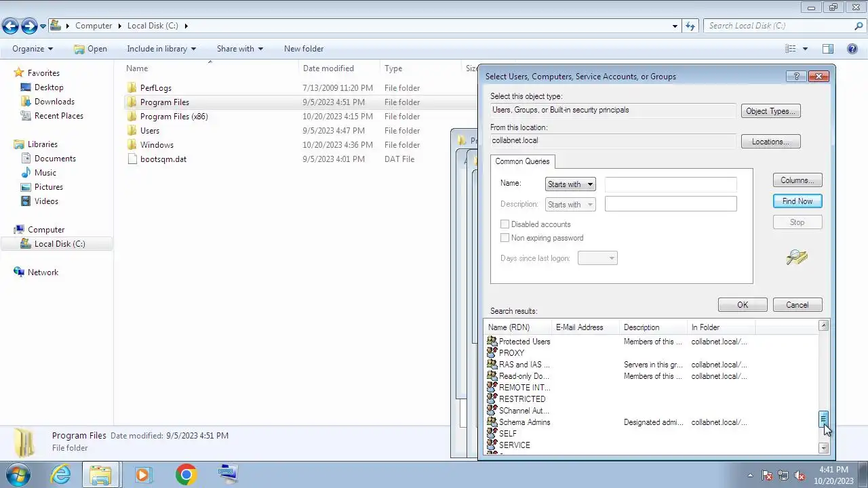Open Recent Places in navigation pane
The image size is (868, 488).
[59, 116]
